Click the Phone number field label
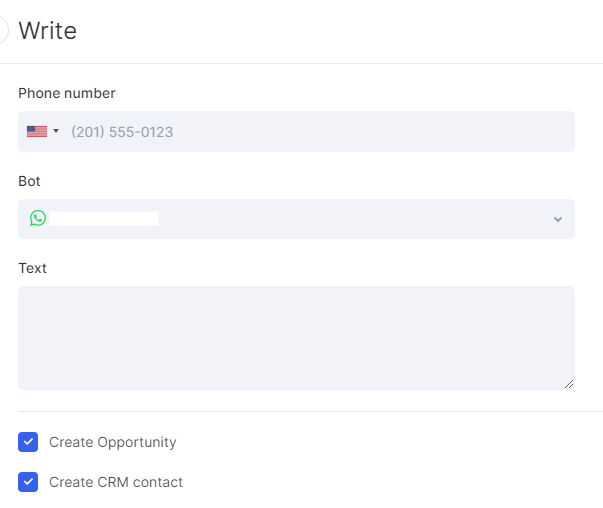The height and width of the screenshot is (508, 603). pos(67,93)
